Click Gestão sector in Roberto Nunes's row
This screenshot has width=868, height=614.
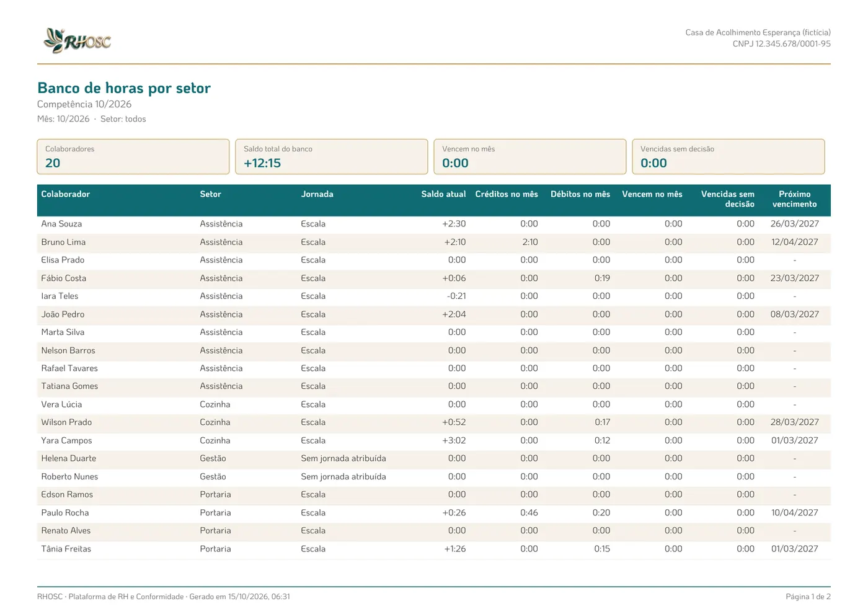[213, 477]
